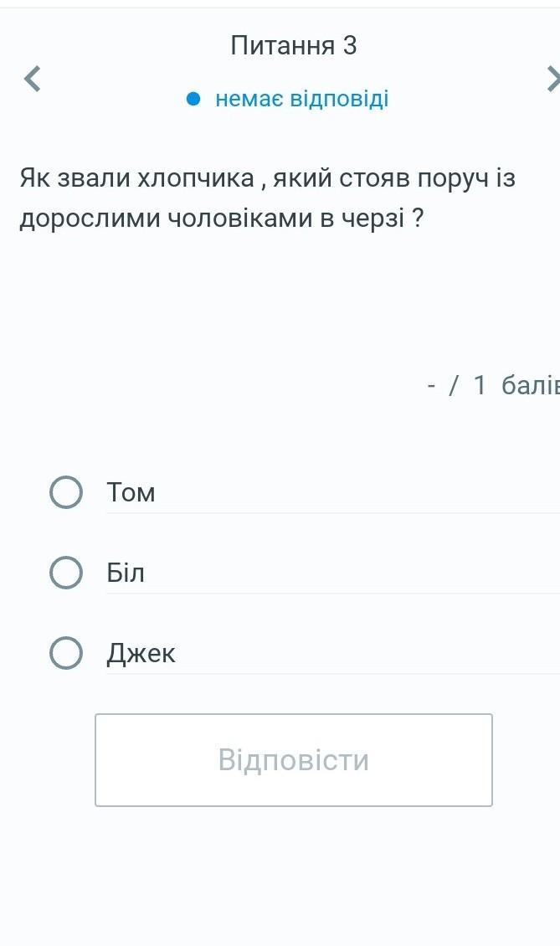
Task: Click the number 3 in the heading
Action: 350,45
